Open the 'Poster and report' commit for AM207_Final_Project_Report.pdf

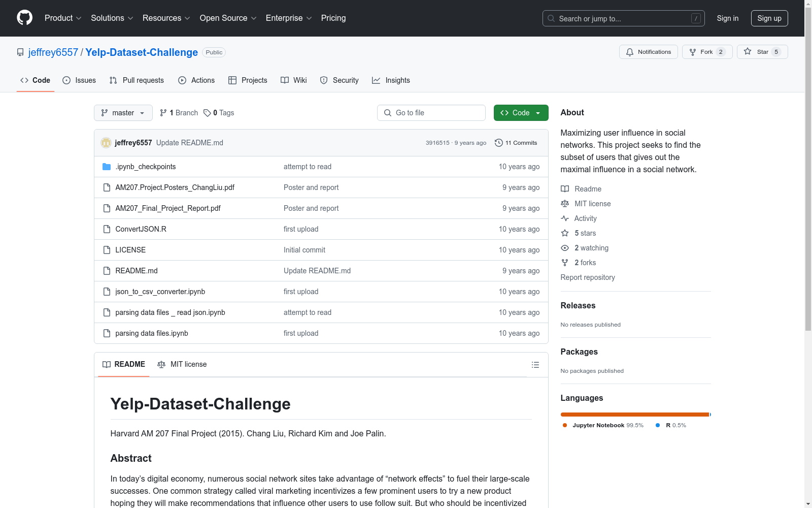(311, 208)
